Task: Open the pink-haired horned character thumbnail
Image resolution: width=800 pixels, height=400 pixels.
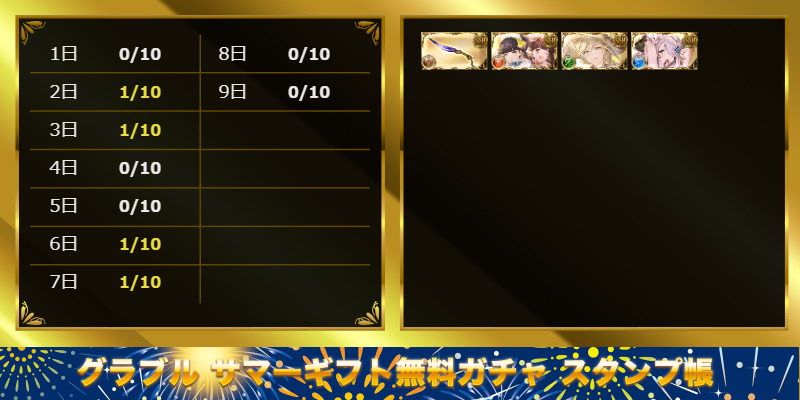Action: [664, 51]
